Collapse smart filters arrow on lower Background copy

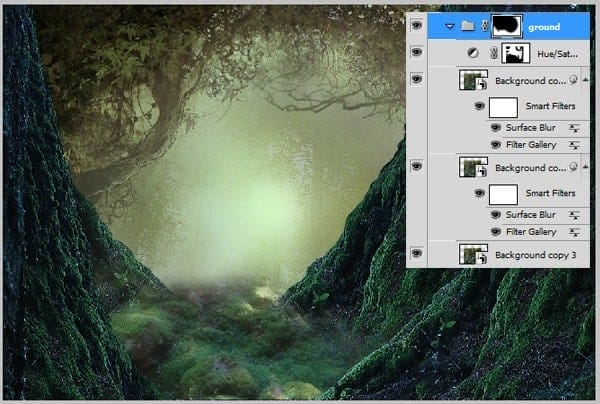pos(585,166)
